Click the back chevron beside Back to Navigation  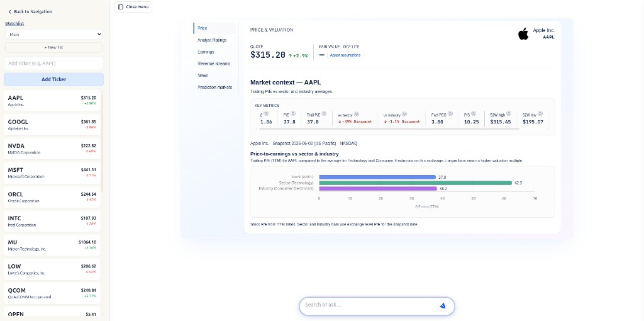(9, 12)
